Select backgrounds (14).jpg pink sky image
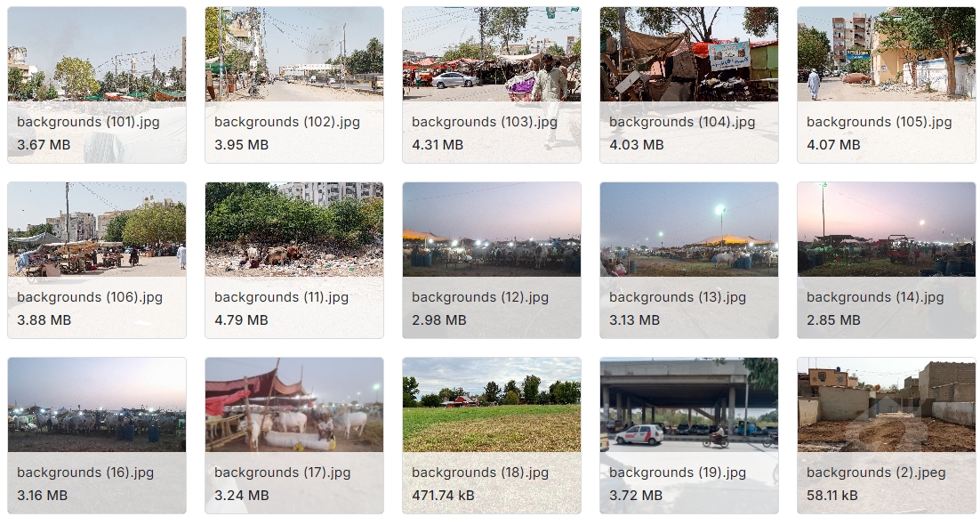Viewport: 980px width, 525px height. pos(887,229)
